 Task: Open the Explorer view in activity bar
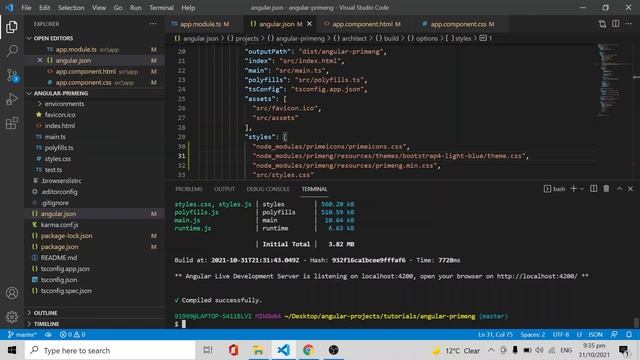click(x=12, y=27)
